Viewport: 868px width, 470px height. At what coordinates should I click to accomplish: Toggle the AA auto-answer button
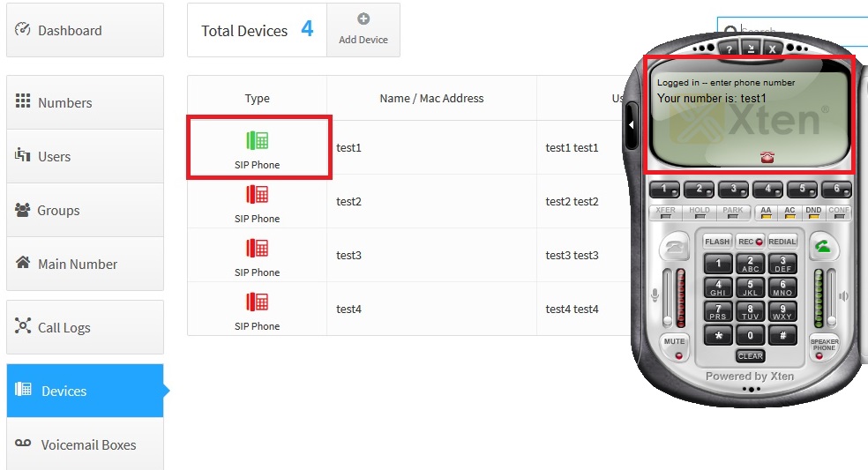(766, 212)
